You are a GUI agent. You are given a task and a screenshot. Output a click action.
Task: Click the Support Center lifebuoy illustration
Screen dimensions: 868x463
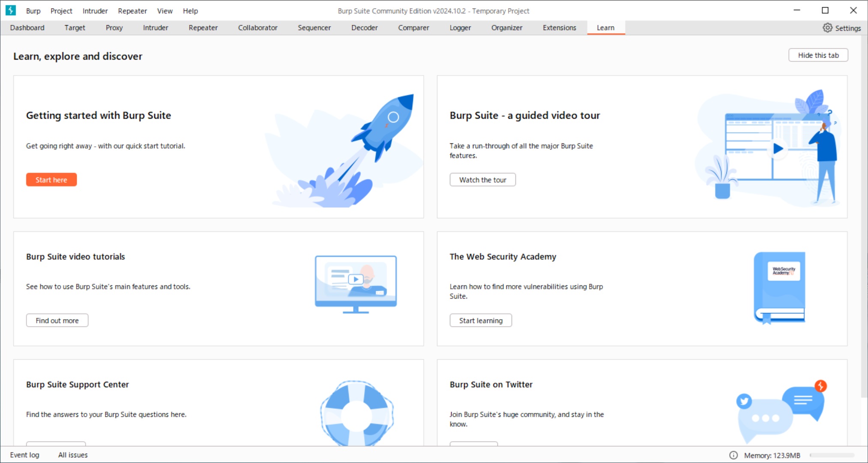(x=357, y=413)
